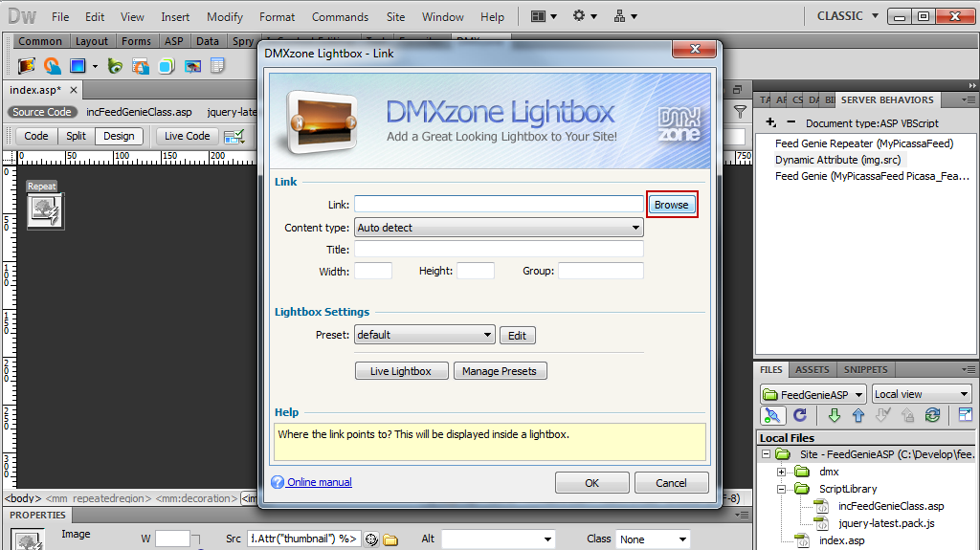The height and width of the screenshot is (550, 980).
Task: Switch to the ASSETS tab
Action: click(812, 369)
